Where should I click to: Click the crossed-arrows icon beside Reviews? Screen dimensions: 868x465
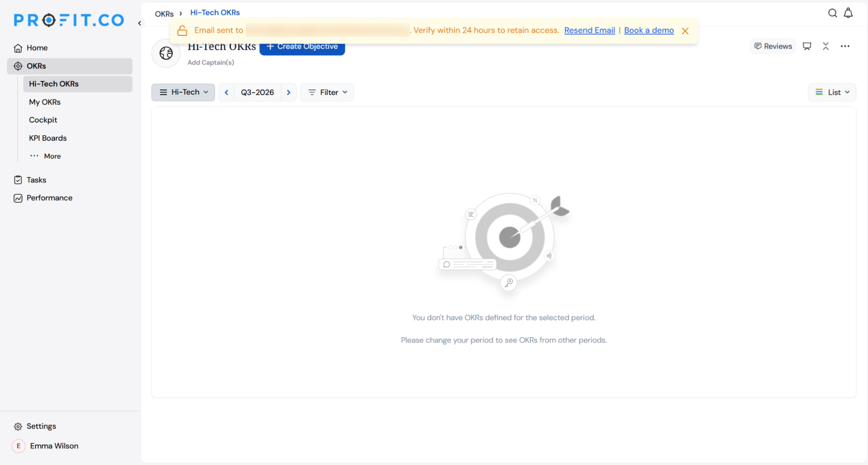[825, 46]
